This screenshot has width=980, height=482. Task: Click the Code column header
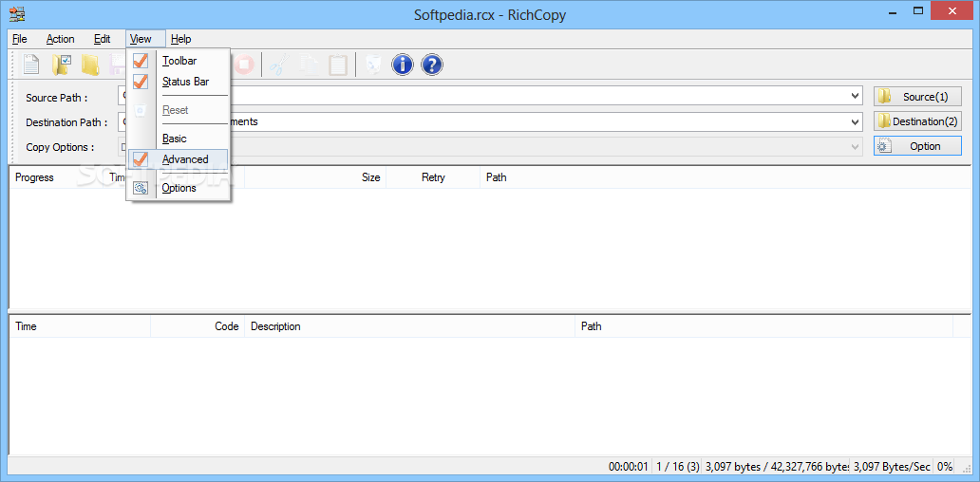click(x=198, y=326)
